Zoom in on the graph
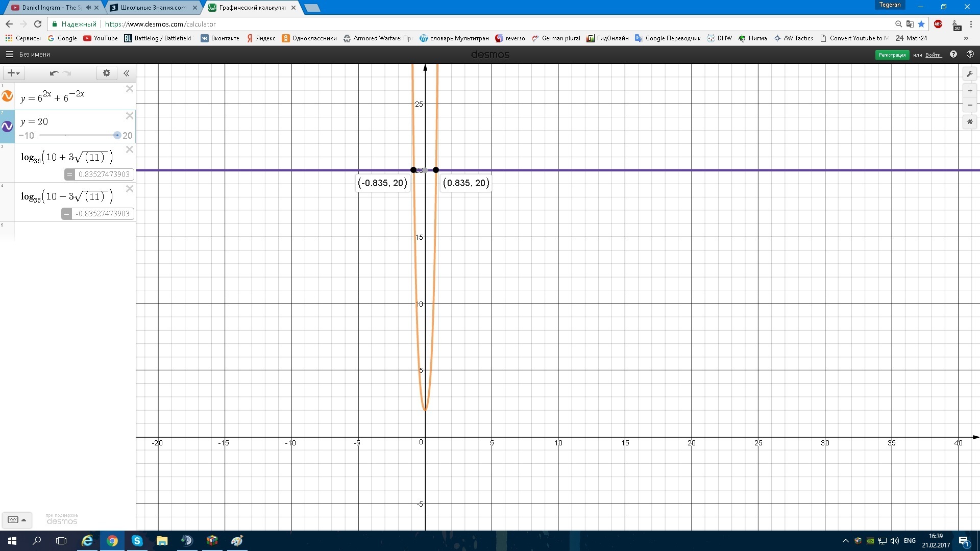980x551 pixels. (970, 91)
